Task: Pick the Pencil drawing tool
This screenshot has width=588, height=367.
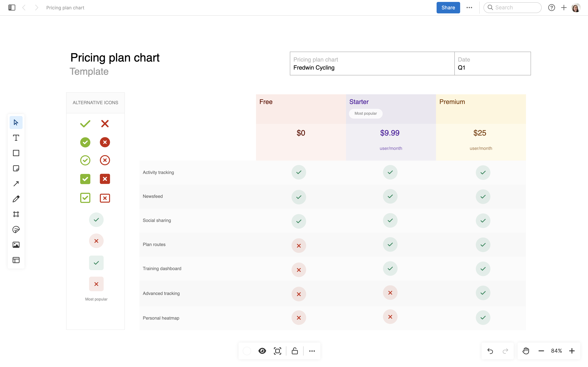Action: (16, 199)
